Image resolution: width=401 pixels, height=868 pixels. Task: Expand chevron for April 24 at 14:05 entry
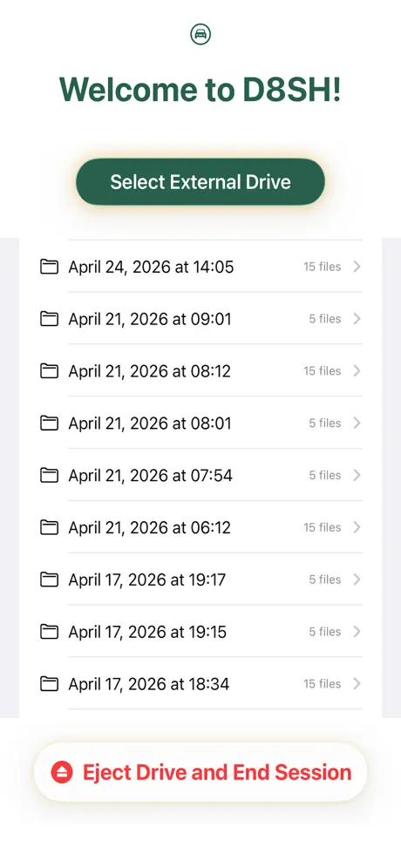point(357,267)
